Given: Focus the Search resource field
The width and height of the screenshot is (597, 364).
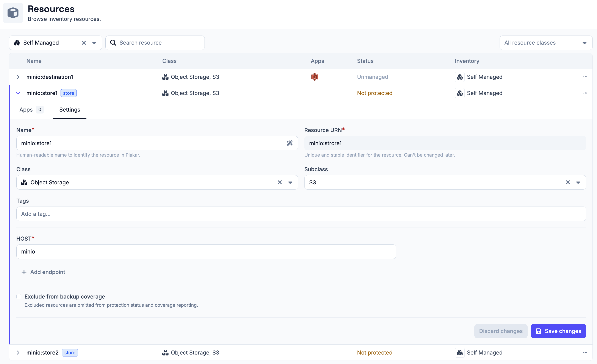Looking at the screenshot, I should pyautogui.click(x=155, y=43).
